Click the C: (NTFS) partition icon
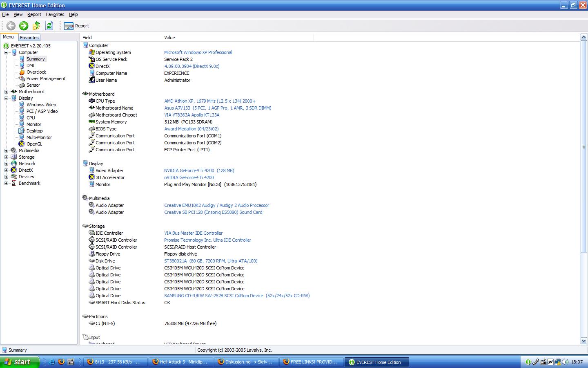 (92, 323)
